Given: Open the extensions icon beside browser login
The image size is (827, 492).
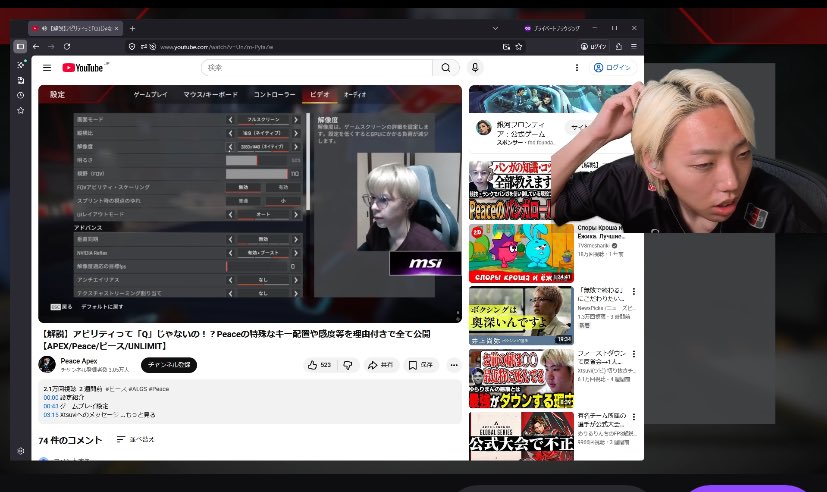Looking at the screenshot, I should tap(619, 46).
